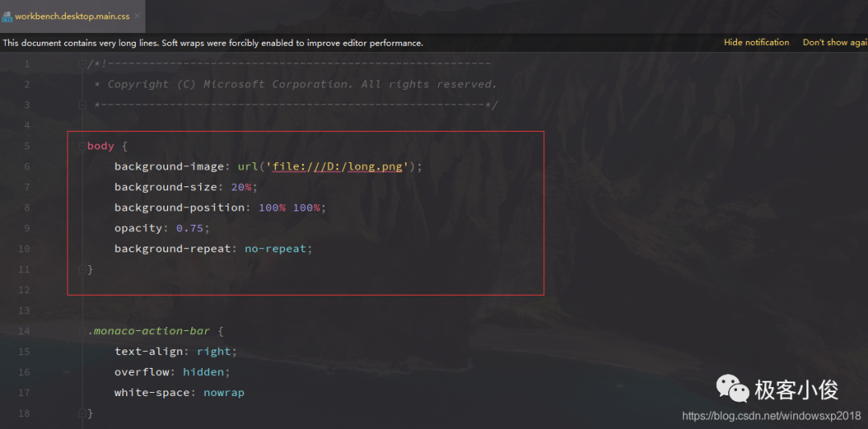This screenshot has height=429, width=868.
Task: Click the 'nowrap' value of white-space
Action: 224,393
